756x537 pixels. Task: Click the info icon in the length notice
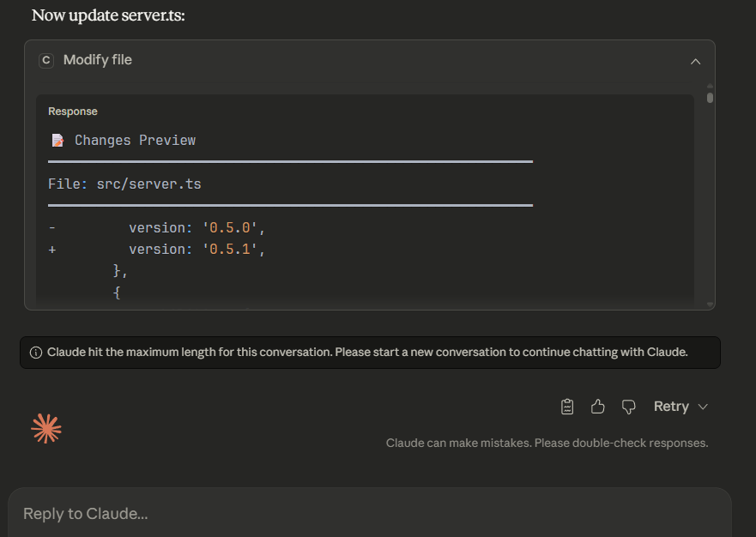click(36, 353)
